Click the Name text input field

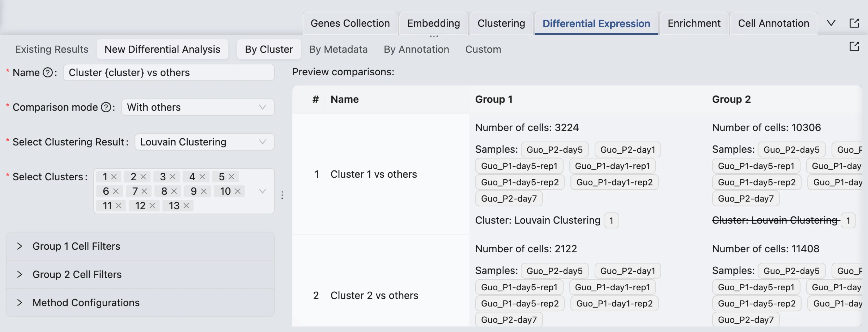168,72
